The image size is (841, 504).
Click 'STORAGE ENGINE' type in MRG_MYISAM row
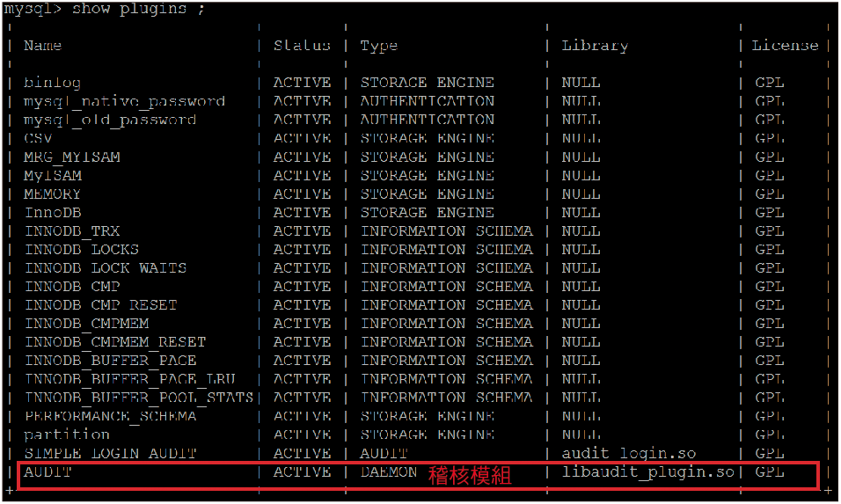pos(427,157)
